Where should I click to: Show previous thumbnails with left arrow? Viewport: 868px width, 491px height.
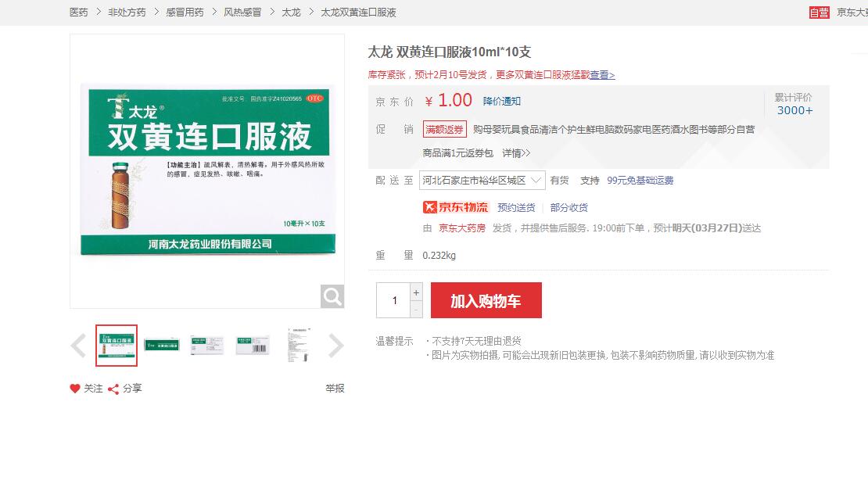pyautogui.click(x=79, y=346)
